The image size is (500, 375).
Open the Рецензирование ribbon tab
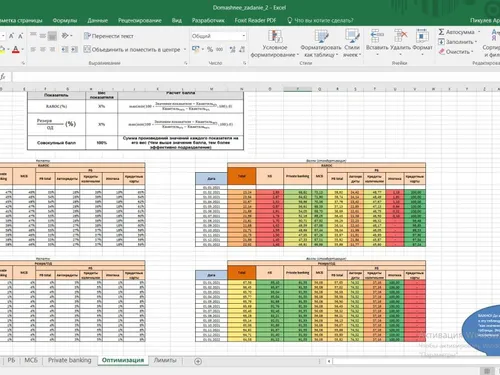click(140, 20)
